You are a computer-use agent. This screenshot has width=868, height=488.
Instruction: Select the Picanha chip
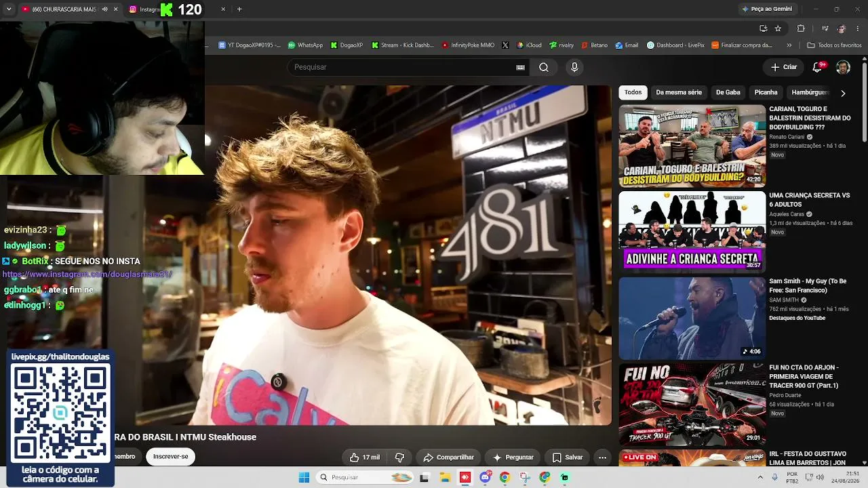[x=766, y=92]
